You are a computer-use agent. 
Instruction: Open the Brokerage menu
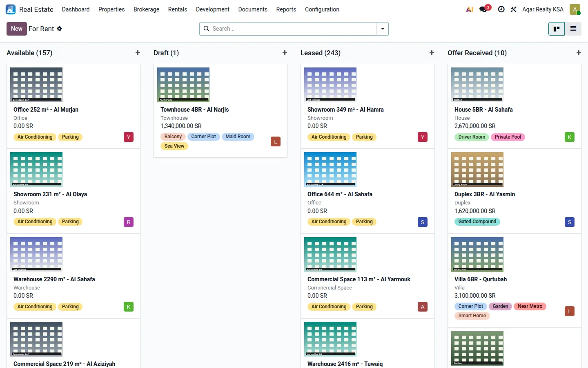tap(146, 9)
